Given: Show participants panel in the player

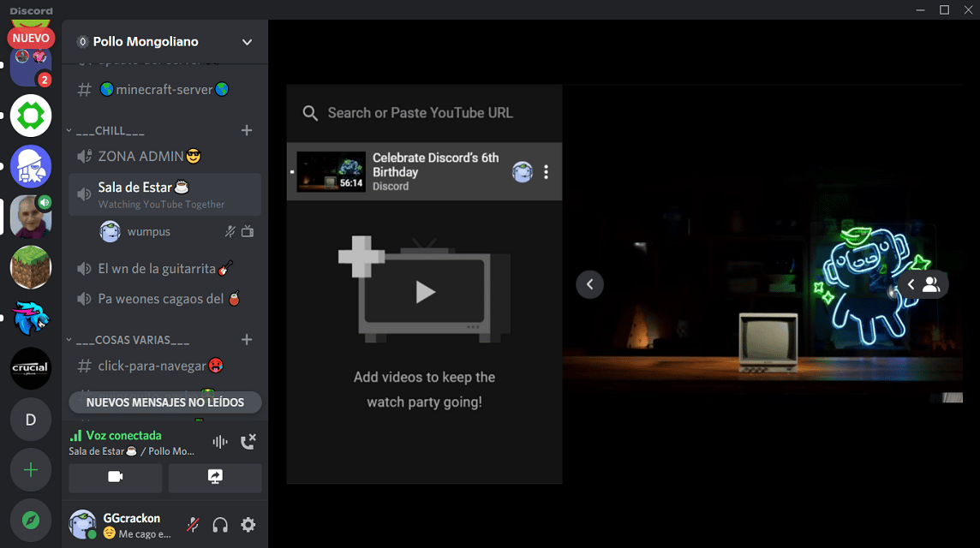Looking at the screenshot, I should pyautogui.click(x=923, y=284).
